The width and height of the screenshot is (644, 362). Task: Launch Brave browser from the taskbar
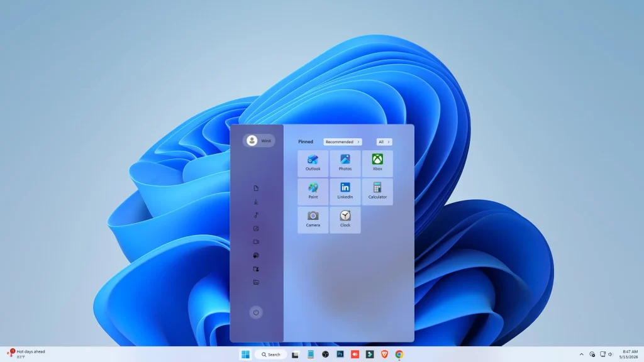pyautogui.click(x=384, y=354)
